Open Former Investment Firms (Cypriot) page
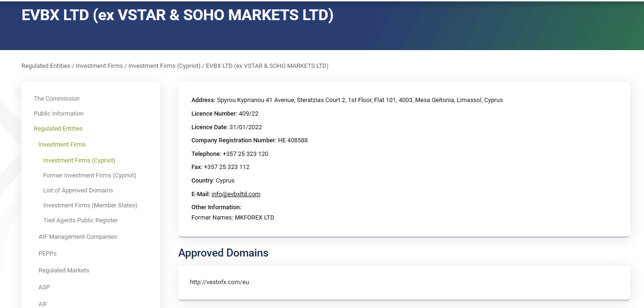The width and height of the screenshot is (644, 308). 89,176
